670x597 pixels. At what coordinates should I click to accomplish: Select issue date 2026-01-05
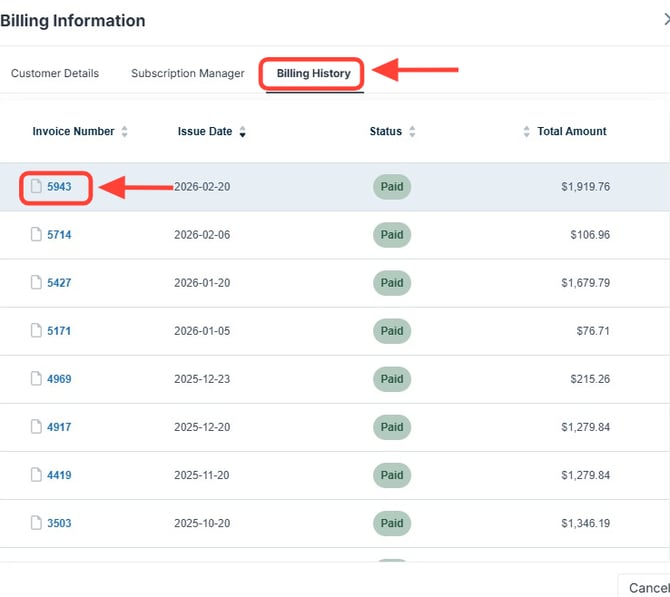(x=202, y=331)
